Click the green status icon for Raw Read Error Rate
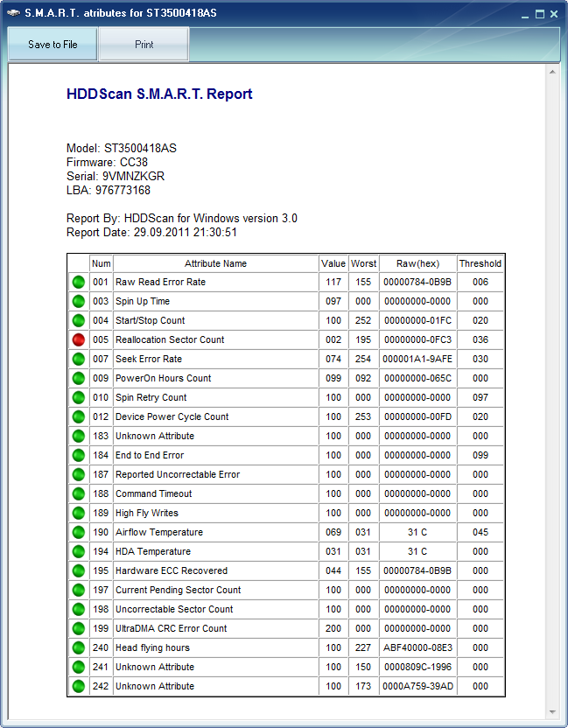Image resolution: width=568 pixels, height=728 pixels. click(x=79, y=282)
